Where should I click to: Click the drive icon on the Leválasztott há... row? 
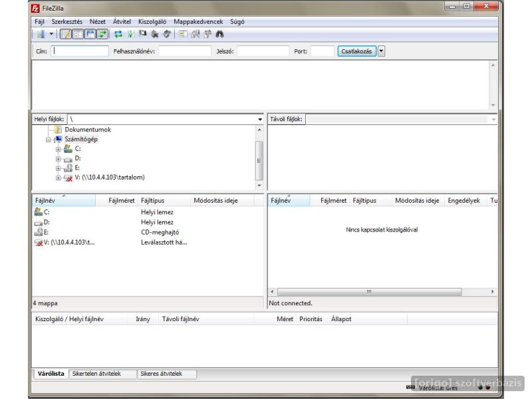(39, 243)
